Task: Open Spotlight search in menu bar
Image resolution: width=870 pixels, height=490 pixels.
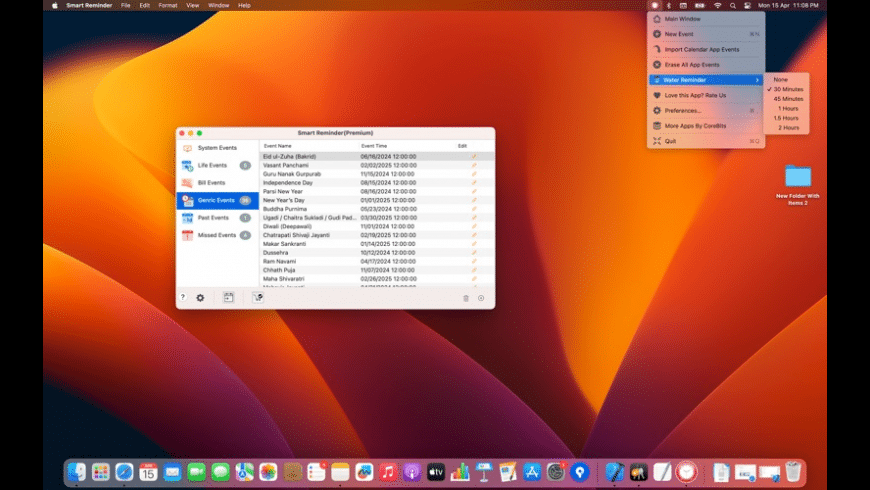Action: click(x=733, y=6)
